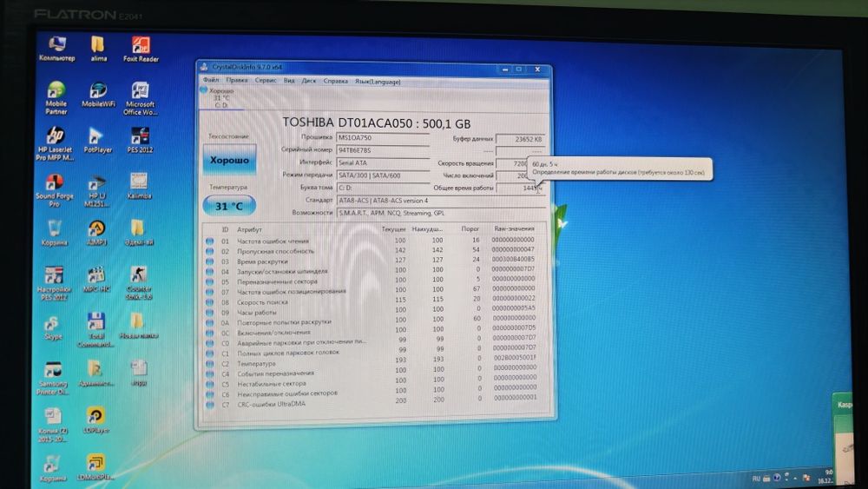The height and width of the screenshot is (489, 868).
Task: Open the Samsung Printer Diagnostics shortcut
Action: tap(53, 378)
